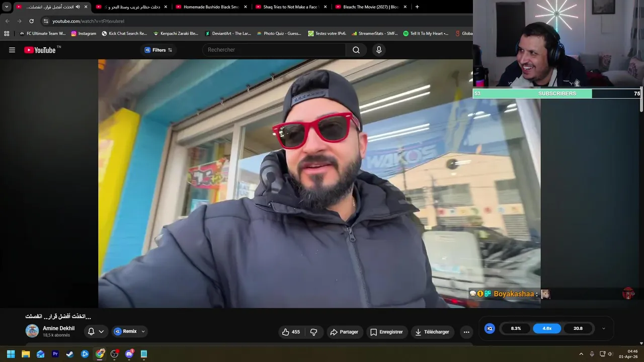Click the browser forward arrow
644x362 pixels.
click(19, 21)
